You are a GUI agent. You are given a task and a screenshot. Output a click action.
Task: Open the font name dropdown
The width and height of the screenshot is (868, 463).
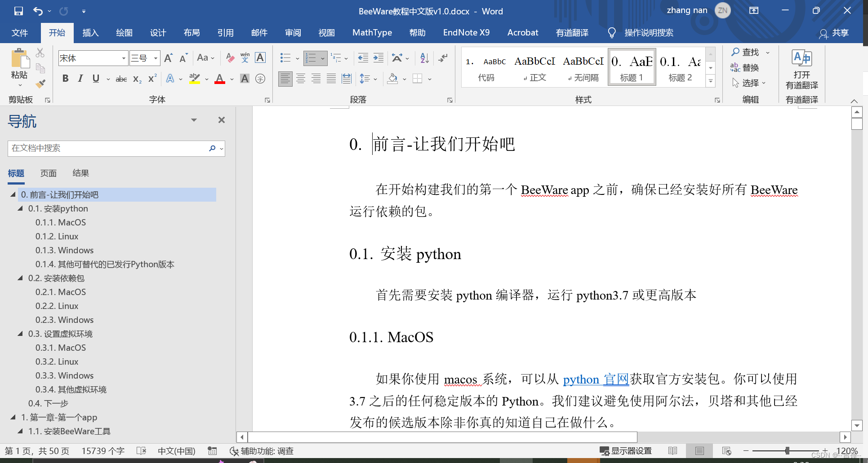pyautogui.click(x=124, y=58)
